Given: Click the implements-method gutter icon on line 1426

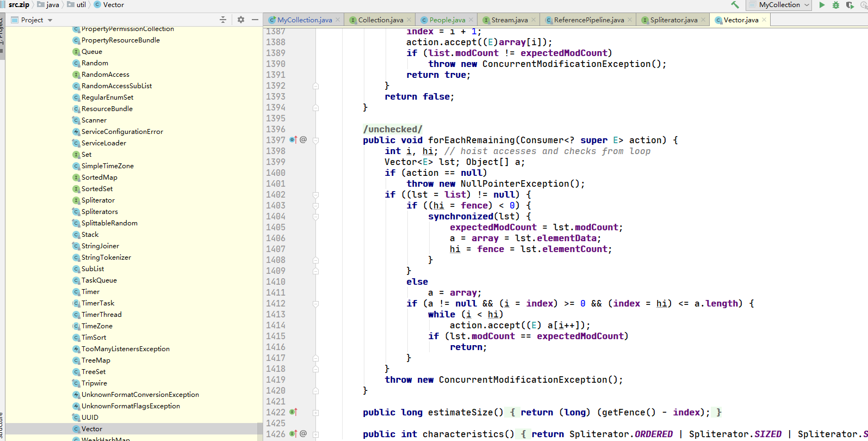Looking at the screenshot, I should (293, 434).
